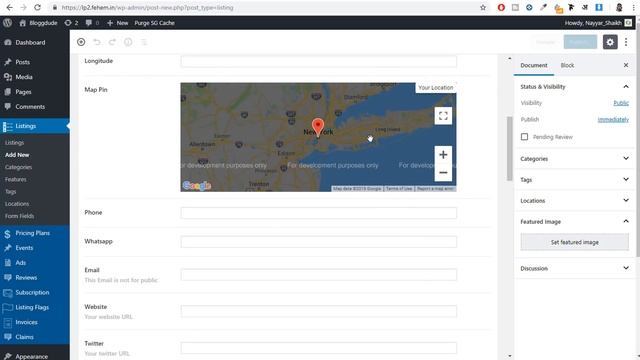Click the Add block plus icon
The image size is (640, 360).
[x=81, y=42]
